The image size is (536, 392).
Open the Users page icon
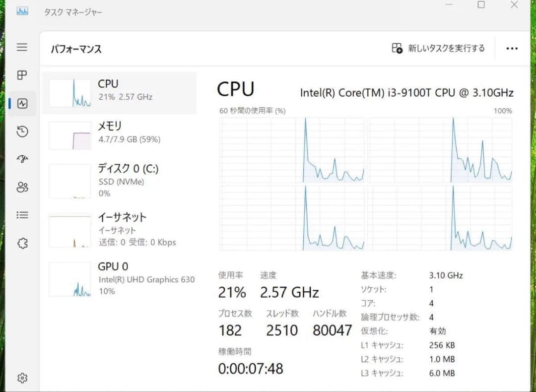coord(21,187)
